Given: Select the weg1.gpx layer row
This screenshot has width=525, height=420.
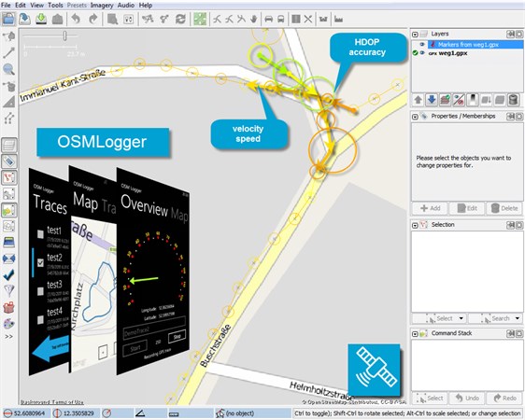Looking at the screenshot, I should coord(467,53).
